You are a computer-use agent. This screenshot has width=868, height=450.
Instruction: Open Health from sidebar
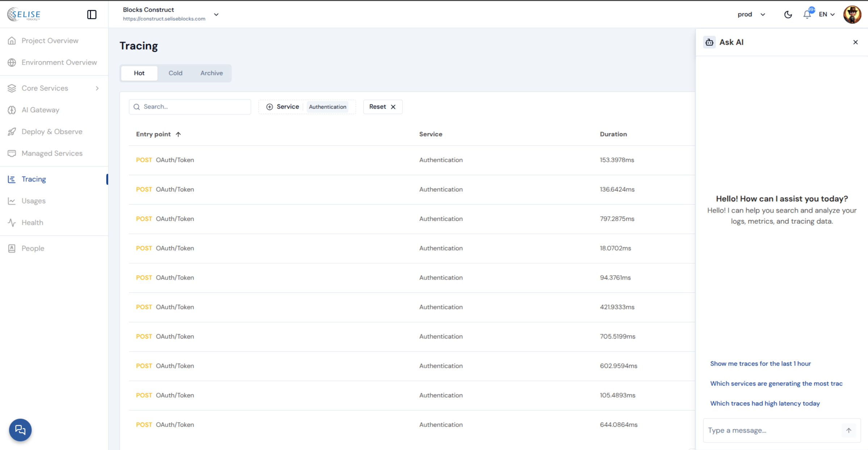[32, 223]
